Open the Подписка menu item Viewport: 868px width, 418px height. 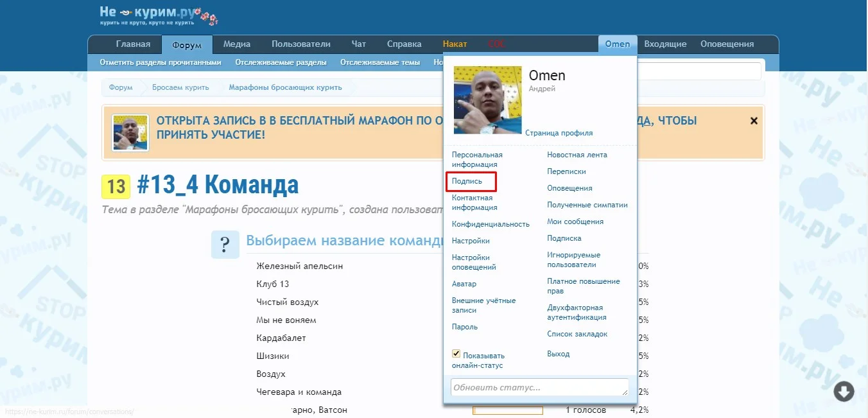pos(564,238)
